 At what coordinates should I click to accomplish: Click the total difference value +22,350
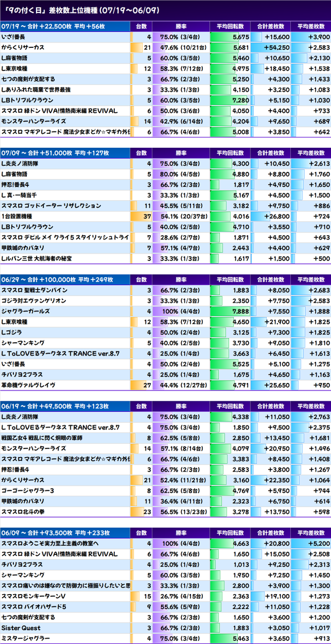click(277, 480)
